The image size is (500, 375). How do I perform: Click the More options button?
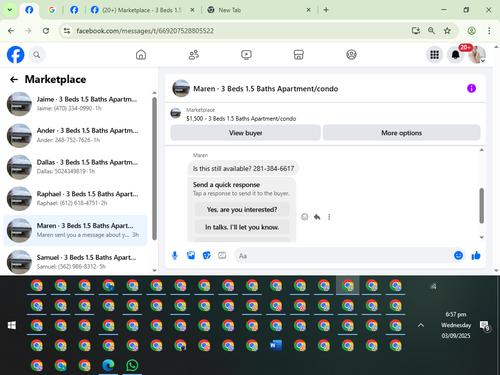click(401, 133)
